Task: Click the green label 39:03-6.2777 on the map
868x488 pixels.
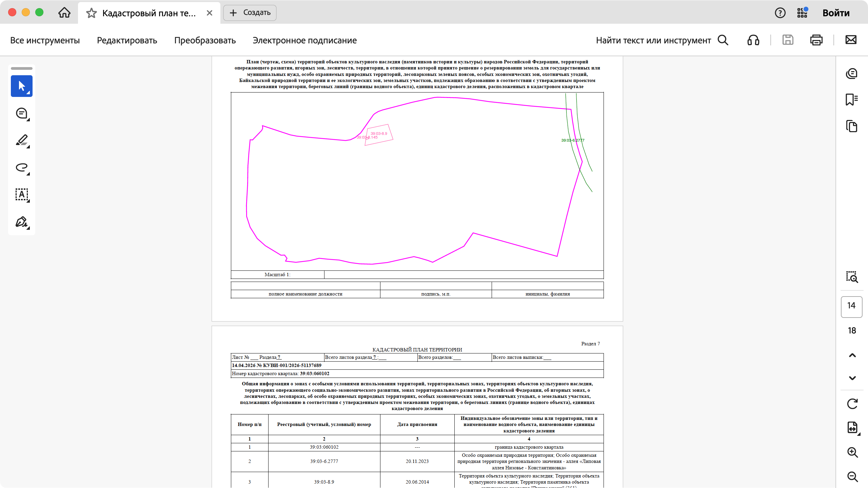Action: tap(573, 140)
